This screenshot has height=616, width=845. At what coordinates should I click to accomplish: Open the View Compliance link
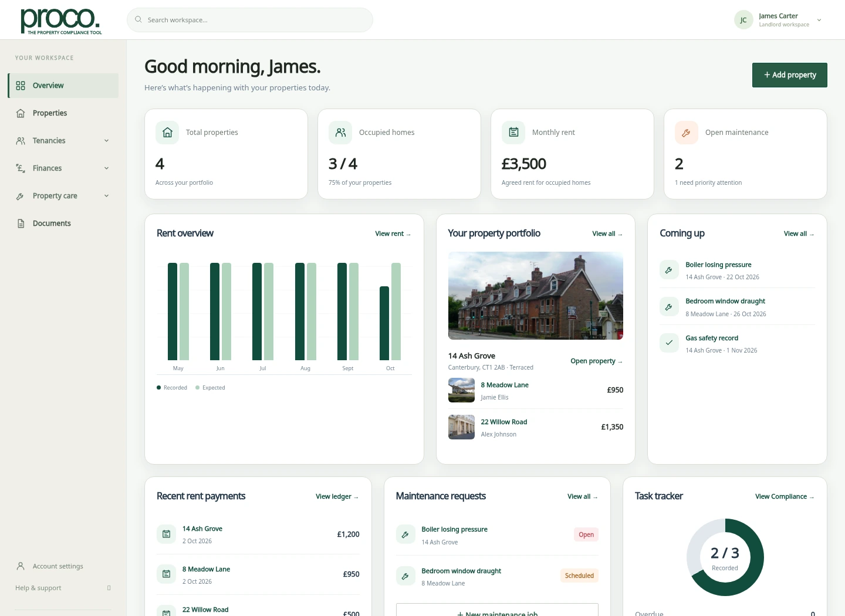pos(785,496)
